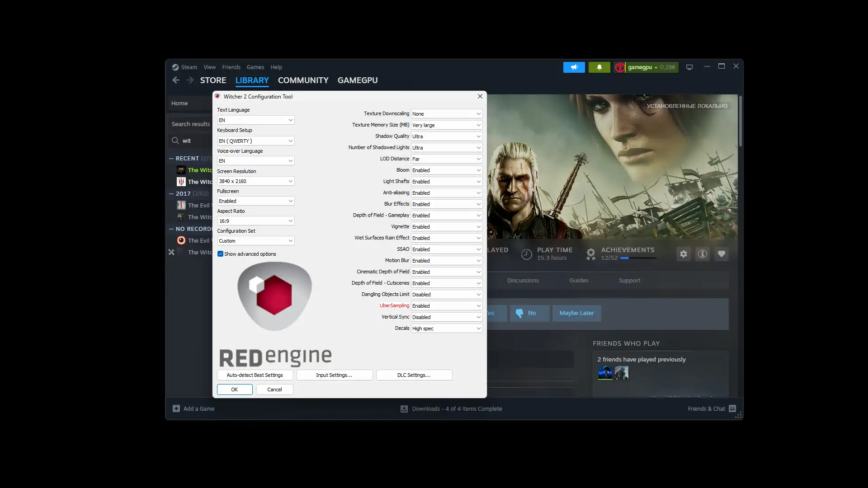The image size is (868, 488).
Task: Open game info icon
Action: [702, 254]
